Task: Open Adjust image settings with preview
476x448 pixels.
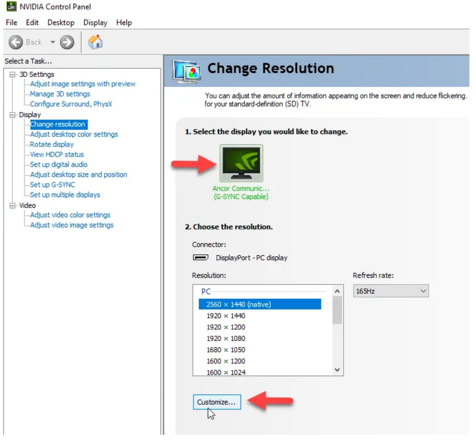Action: tap(83, 84)
